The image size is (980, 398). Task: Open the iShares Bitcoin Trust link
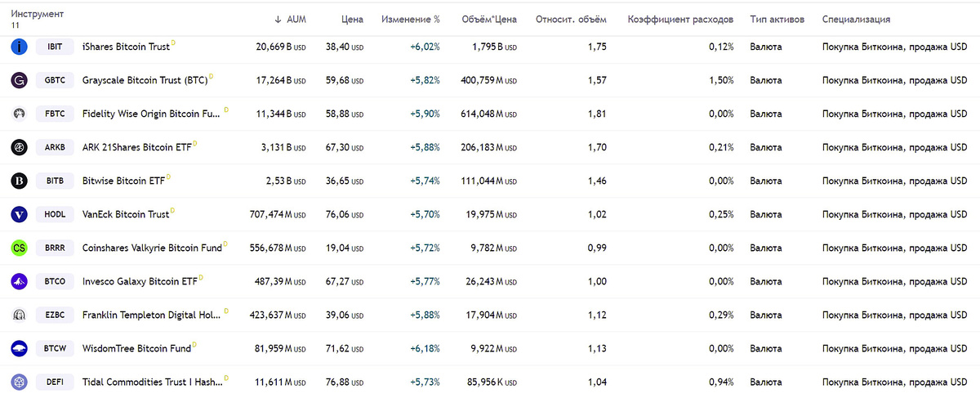[126, 47]
